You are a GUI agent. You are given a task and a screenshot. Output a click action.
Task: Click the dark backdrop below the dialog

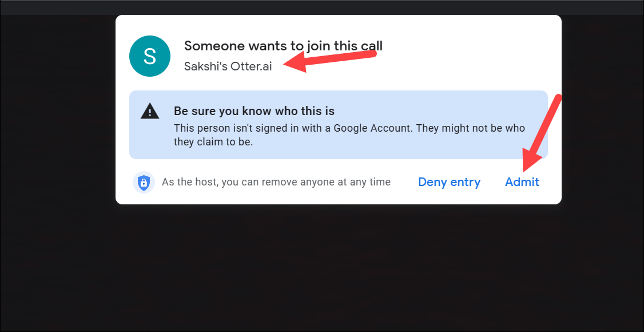(337, 269)
